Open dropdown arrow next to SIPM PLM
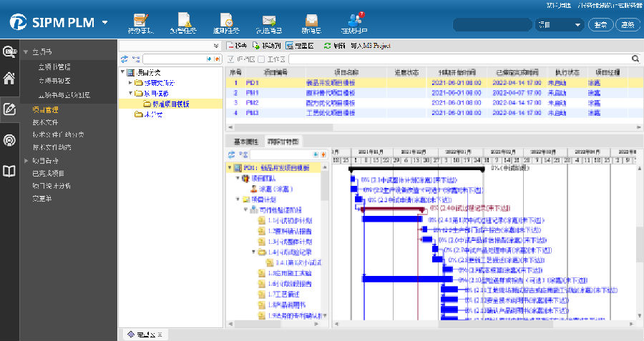644x341 pixels. [104, 22]
